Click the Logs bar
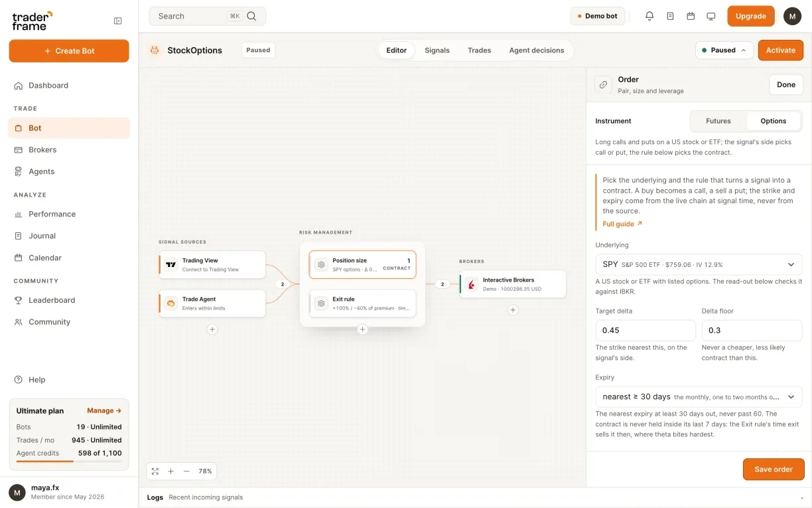The width and height of the screenshot is (812, 508). [x=475, y=497]
